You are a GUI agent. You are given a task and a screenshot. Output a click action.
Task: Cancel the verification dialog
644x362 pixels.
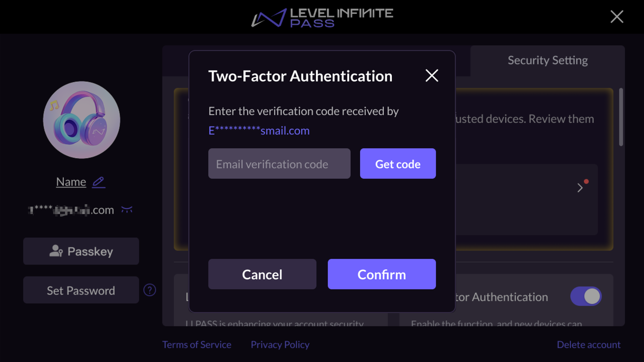point(262,274)
